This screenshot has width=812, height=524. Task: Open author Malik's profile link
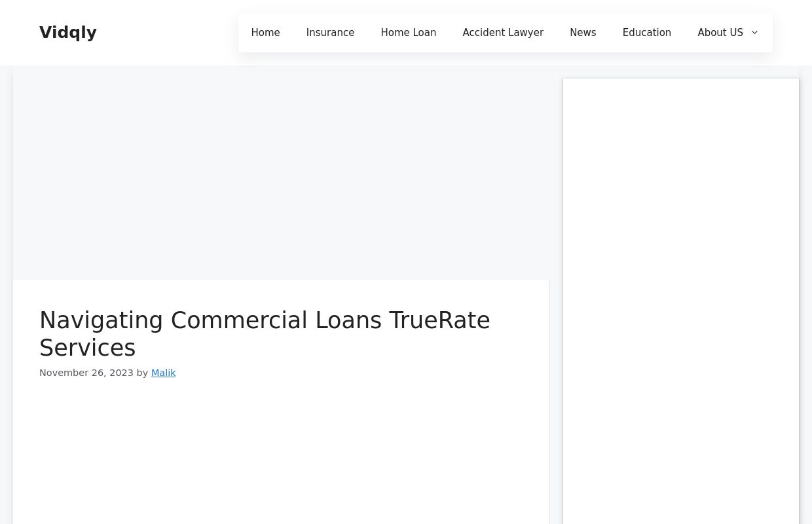pos(164,373)
